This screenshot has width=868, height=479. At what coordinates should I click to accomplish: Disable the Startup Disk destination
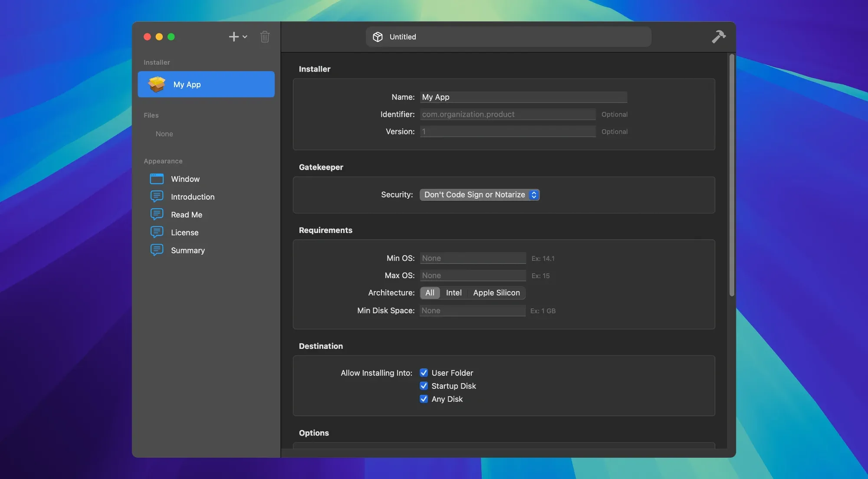(x=424, y=386)
